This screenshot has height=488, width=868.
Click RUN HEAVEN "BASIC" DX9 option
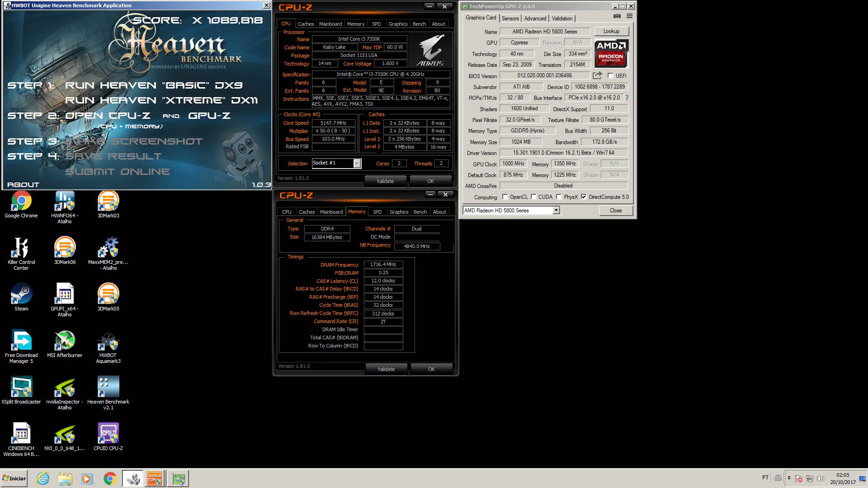[154, 85]
